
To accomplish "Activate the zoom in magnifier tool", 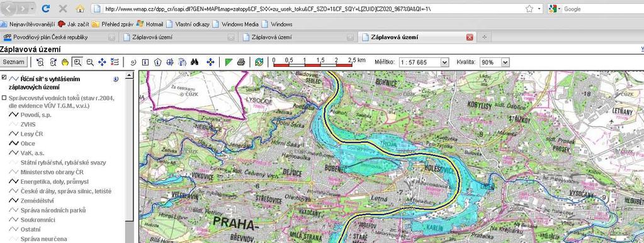I will click(x=77, y=62).
